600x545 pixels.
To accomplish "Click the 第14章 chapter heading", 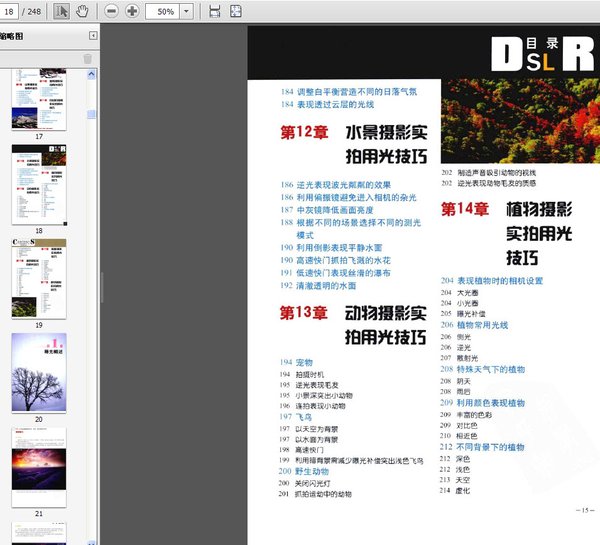I will [465, 209].
